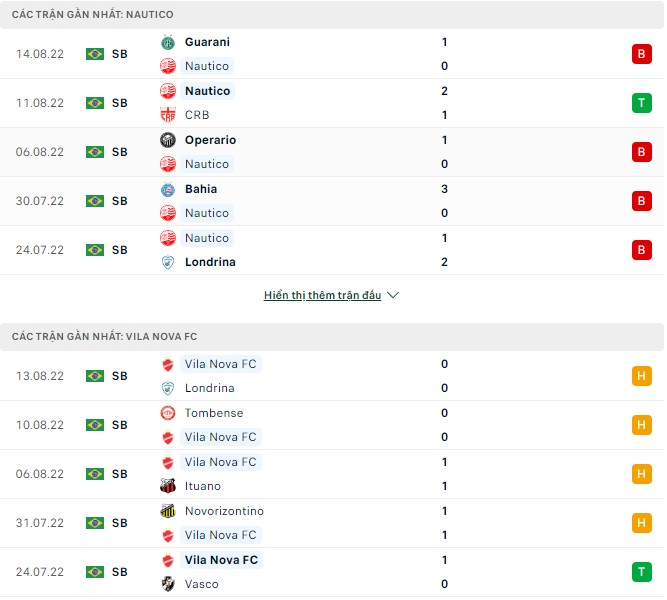The height and width of the screenshot is (600, 667).
Task: Click the Vasco team crest icon
Action: click(x=168, y=584)
